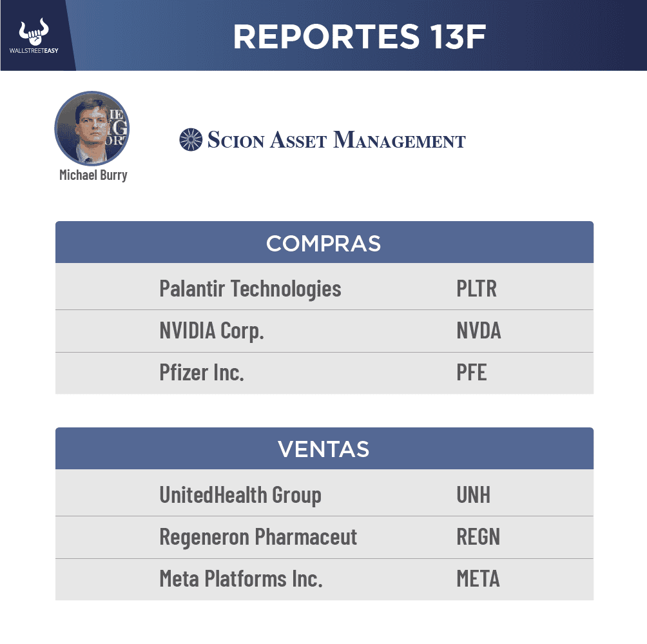Click the Regeneron Pharmaceut company name
Image resolution: width=647 pixels, height=644 pixels.
258,537
